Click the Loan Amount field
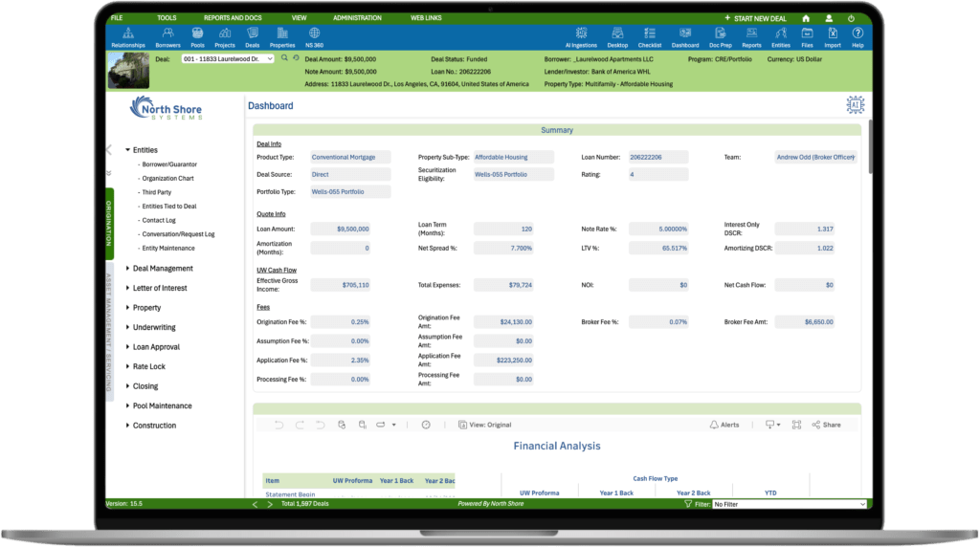This screenshot has width=980, height=547. coord(341,230)
